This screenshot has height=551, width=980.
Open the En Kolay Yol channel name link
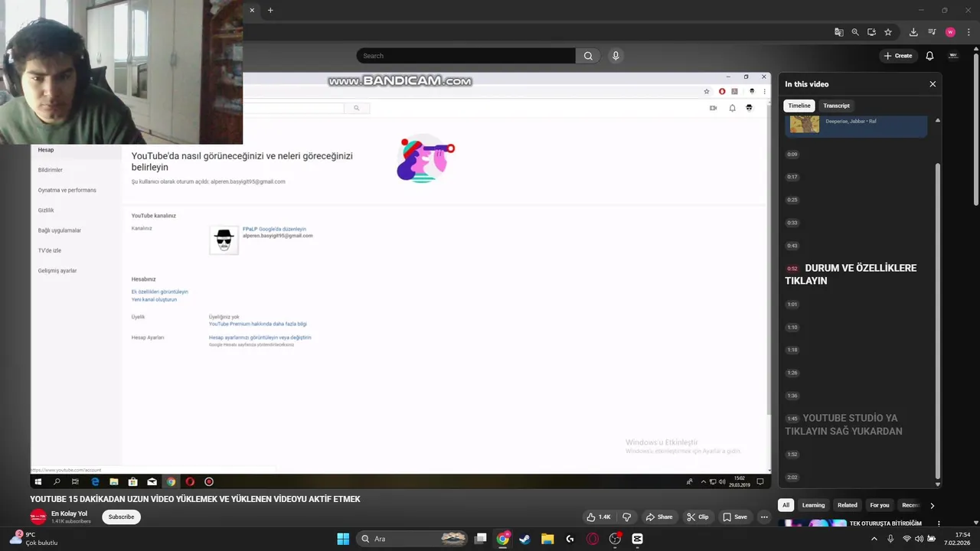[69, 514]
